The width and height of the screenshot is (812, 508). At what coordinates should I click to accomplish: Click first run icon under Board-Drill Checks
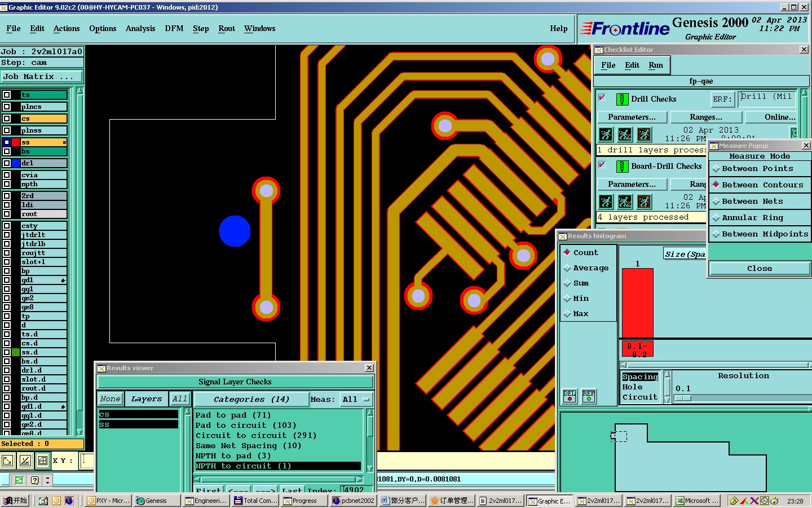[x=606, y=202]
